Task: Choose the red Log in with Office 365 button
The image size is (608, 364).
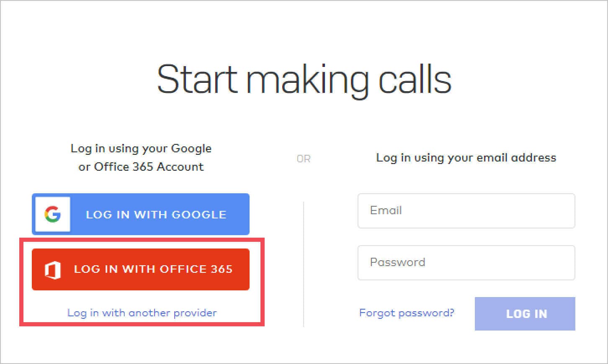Action: [141, 269]
